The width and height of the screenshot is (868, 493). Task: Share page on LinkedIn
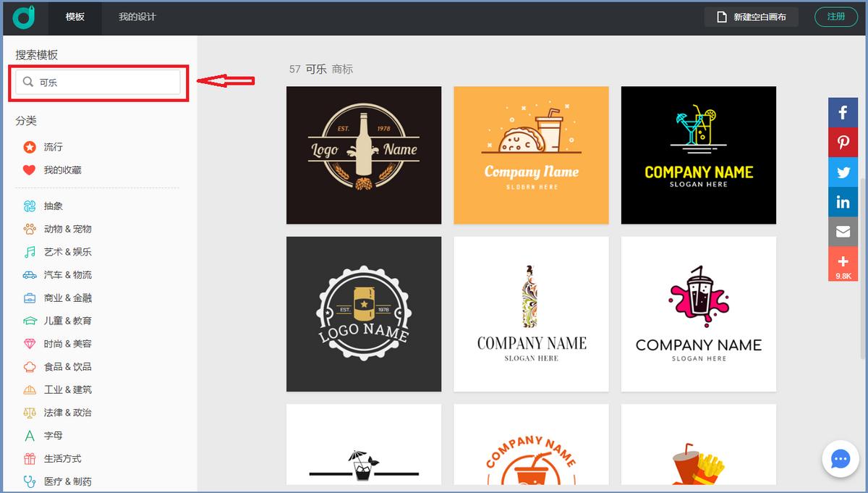tap(843, 202)
